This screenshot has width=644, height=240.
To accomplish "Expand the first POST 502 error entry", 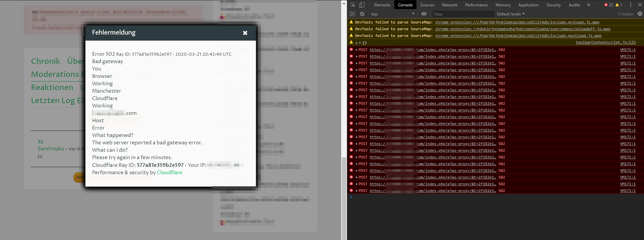I will pos(357,50).
